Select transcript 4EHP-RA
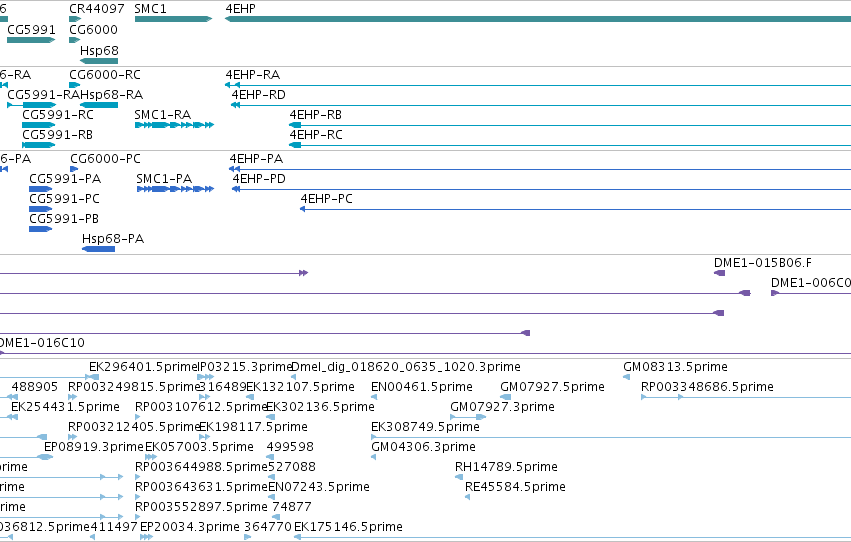This screenshot has width=851, height=542. point(538,85)
